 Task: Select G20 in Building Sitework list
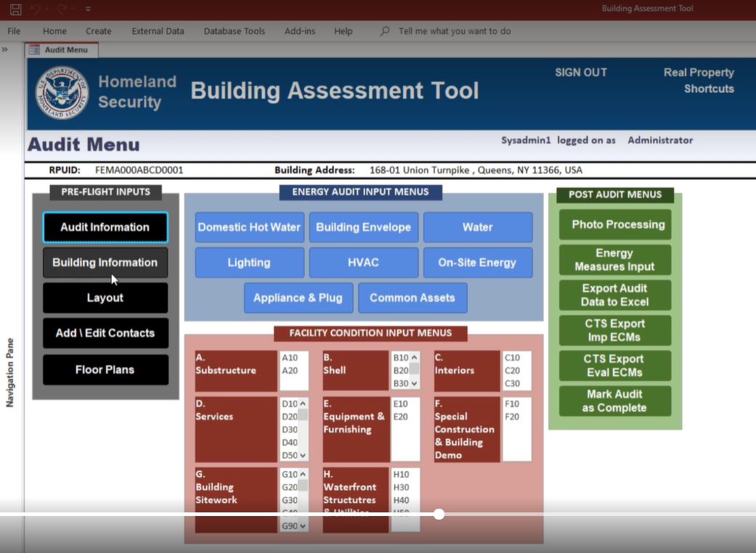[x=289, y=487]
